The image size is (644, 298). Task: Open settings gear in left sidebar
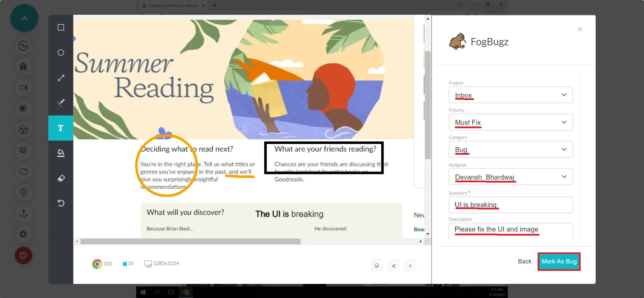click(x=23, y=234)
